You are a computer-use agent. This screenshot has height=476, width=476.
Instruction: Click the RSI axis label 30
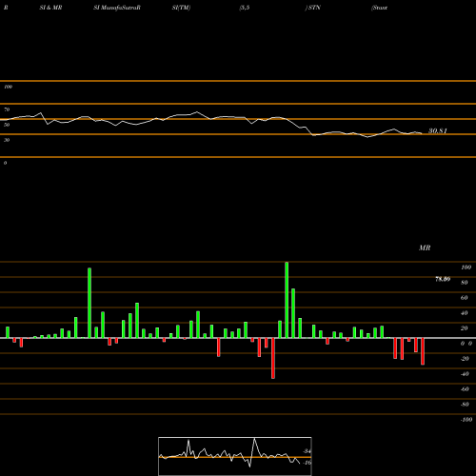[7, 140]
